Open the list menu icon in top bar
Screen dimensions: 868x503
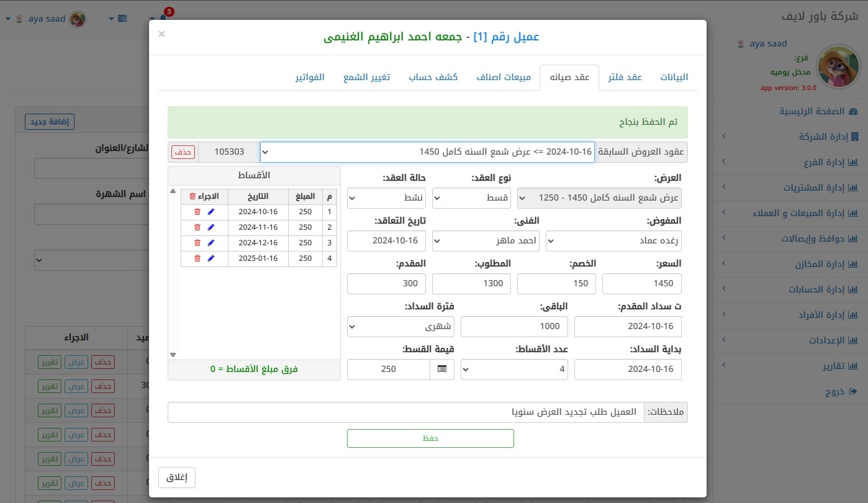(x=122, y=19)
